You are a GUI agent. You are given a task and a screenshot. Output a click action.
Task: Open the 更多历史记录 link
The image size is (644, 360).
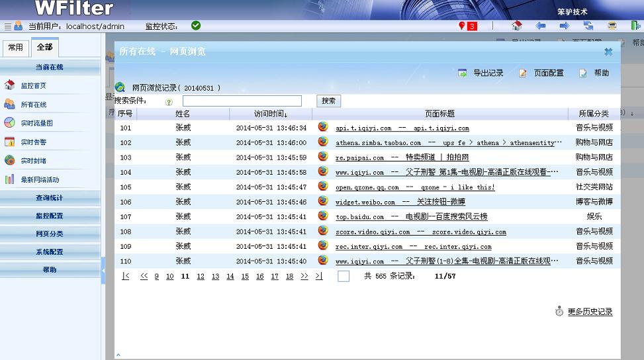pyautogui.click(x=590, y=312)
